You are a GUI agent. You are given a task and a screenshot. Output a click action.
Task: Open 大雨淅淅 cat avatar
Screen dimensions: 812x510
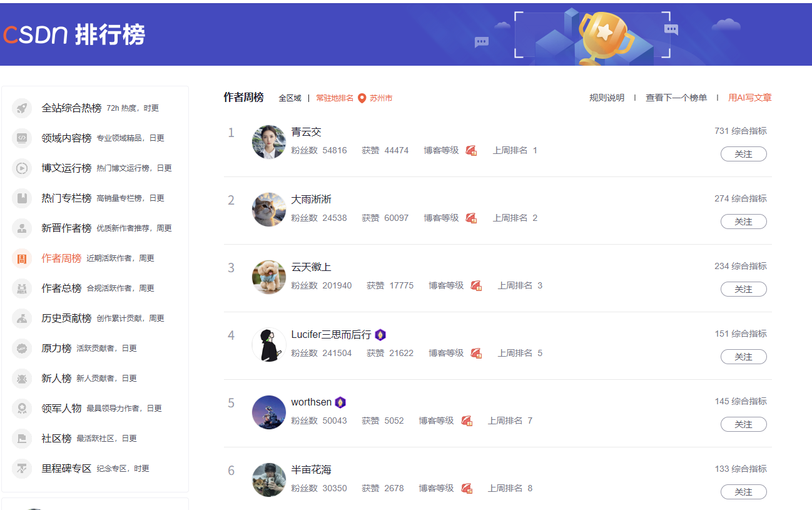pyautogui.click(x=269, y=210)
